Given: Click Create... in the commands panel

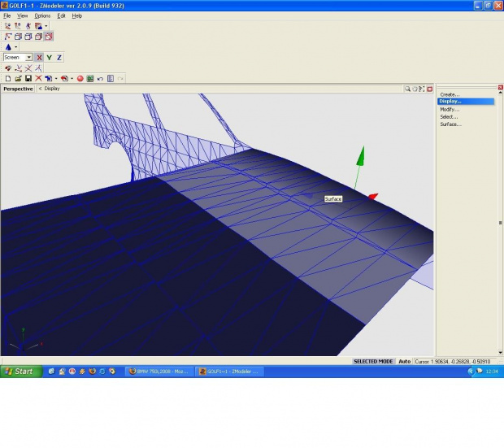Looking at the screenshot, I should coord(450,94).
